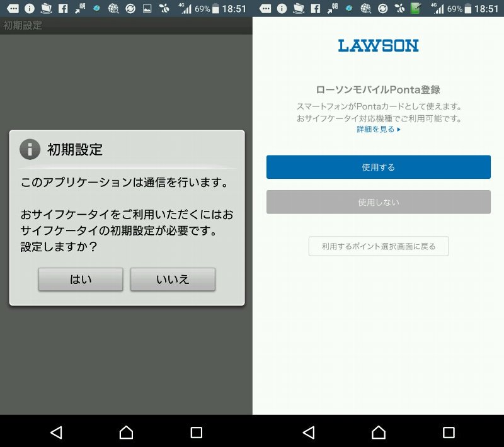The height and width of the screenshot is (447, 504).
Task: Tap はい in the 初期設定 dialog
Action: pyautogui.click(x=81, y=280)
